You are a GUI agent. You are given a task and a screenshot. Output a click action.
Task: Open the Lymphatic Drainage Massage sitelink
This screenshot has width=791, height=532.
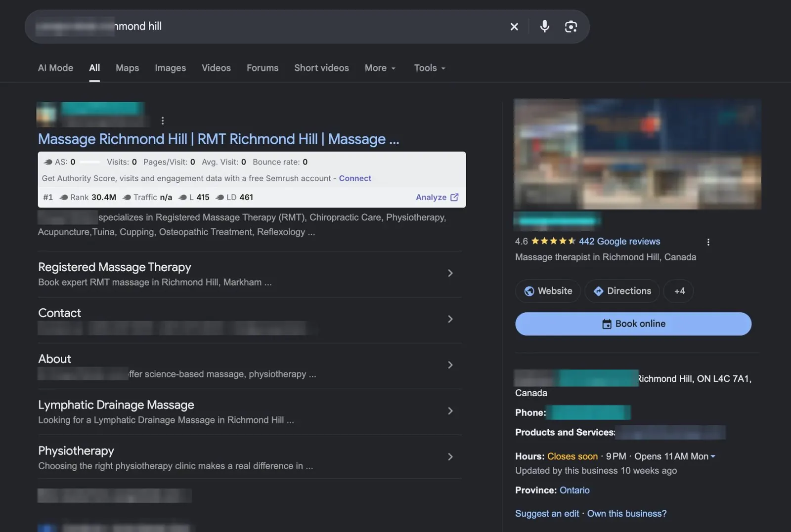[116, 405]
